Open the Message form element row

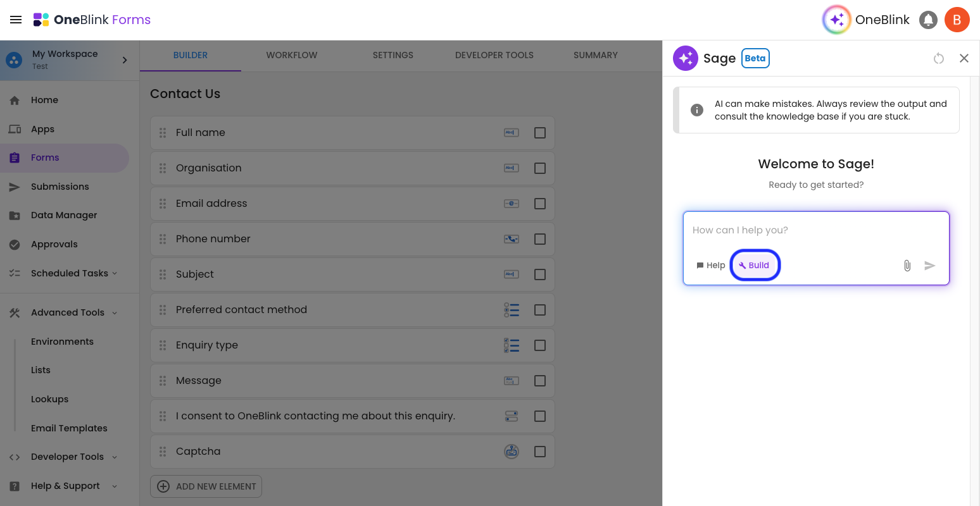click(x=353, y=381)
